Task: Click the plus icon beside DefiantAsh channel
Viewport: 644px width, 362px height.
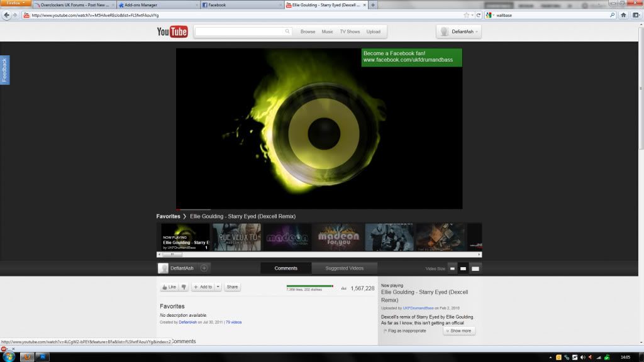Action: coord(204,268)
